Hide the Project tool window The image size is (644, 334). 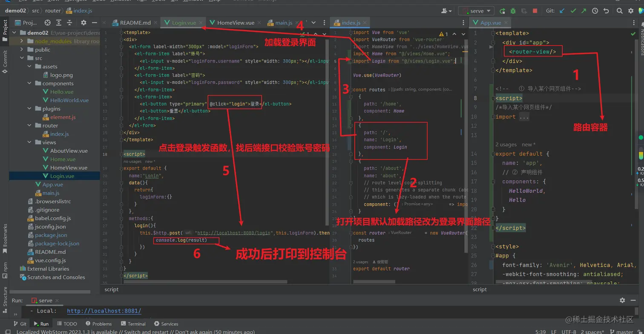click(95, 23)
